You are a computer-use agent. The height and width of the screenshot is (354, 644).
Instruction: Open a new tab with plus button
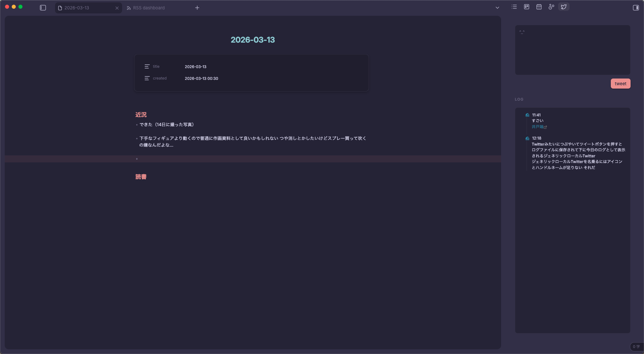pyautogui.click(x=197, y=8)
